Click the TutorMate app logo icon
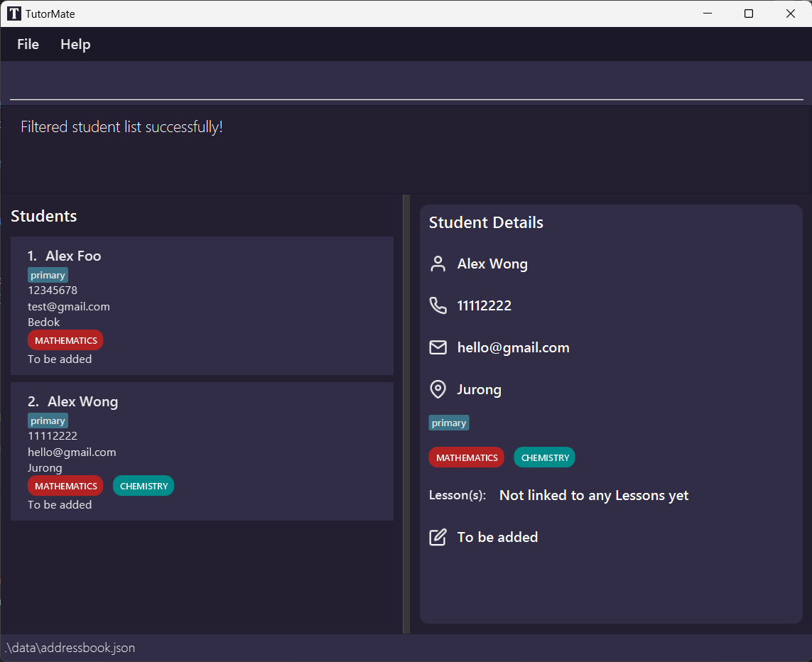Image resolution: width=812 pixels, height=662 pixels. [14, 13]
